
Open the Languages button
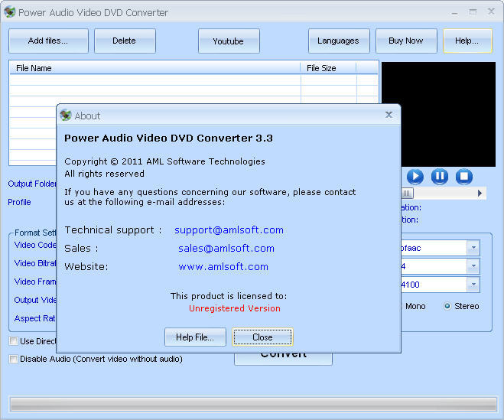pos(339,41)
